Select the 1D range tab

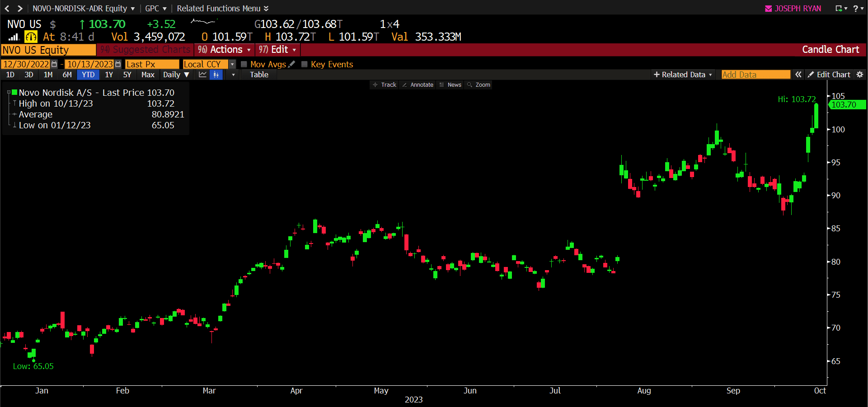(10, 75)
